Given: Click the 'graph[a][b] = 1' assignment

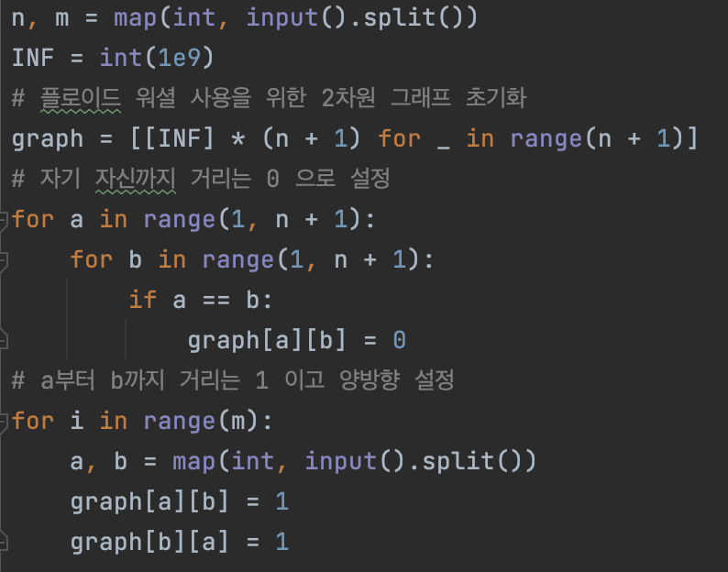Looking at the screenshot, I should click(180, 502).
